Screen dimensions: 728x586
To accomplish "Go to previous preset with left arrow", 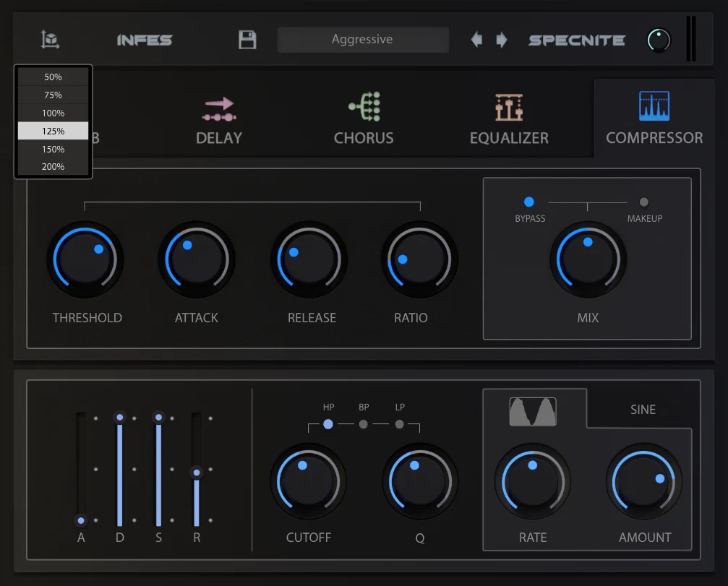I will pos(476,40).
